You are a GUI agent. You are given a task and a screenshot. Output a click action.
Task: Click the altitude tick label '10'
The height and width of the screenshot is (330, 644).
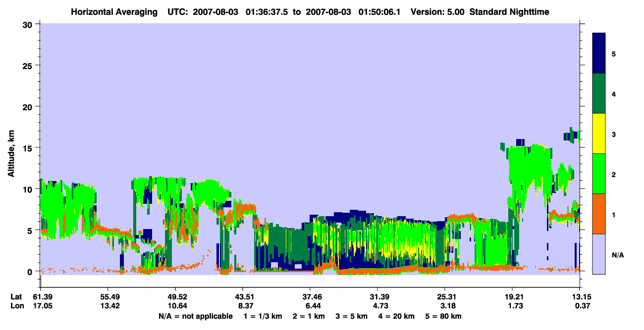[29, 189]
